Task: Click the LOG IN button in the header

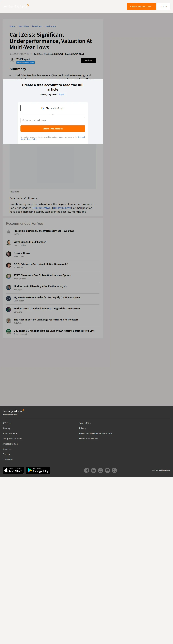Action: (x=164, y=6)
